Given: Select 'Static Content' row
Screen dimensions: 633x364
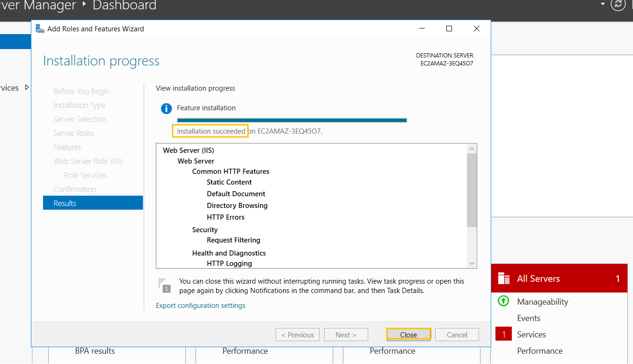Looking at the screenshot, I should 229,182.
